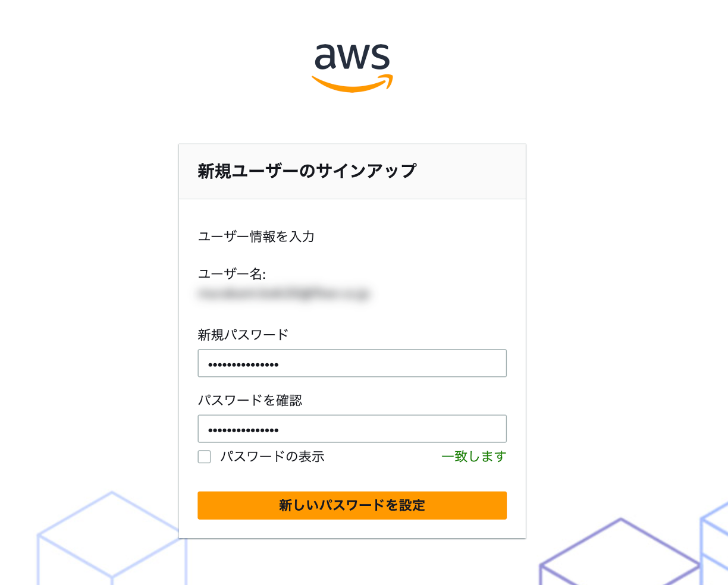Click the 新規パスワード field label
Screen dimensions: 728x585
(243, 335)
